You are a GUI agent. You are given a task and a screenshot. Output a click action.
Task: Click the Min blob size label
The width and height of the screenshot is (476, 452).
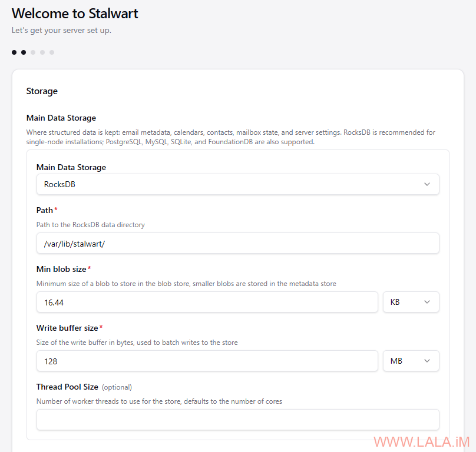61,269
